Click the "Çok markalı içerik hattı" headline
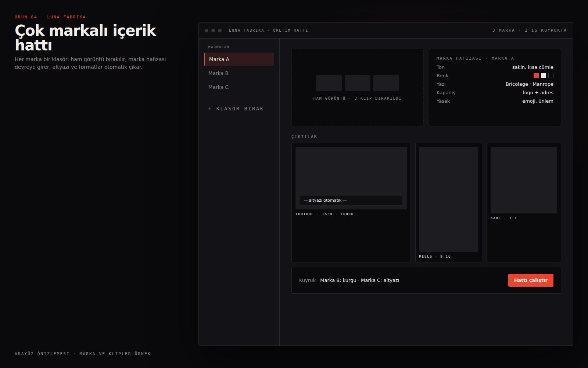588x368 pixels. [86, 38]
